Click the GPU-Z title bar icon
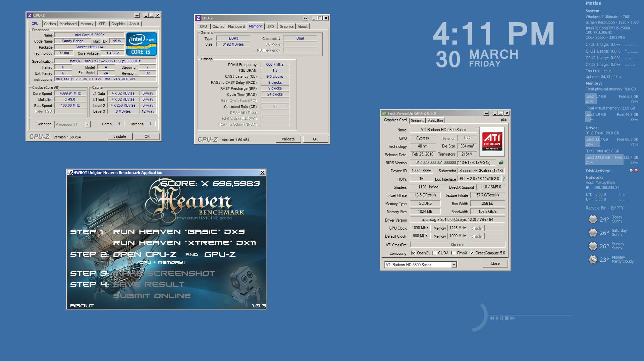 click(x=384, y=113)
